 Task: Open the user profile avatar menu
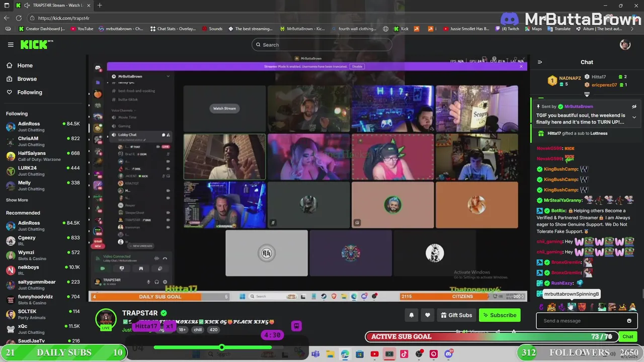click(625, 45)
